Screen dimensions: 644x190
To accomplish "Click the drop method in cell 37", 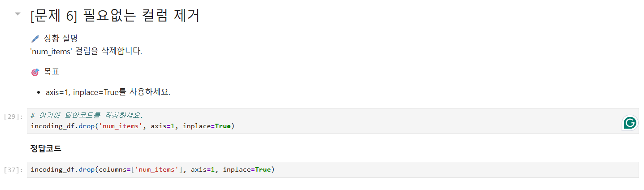I will point(86,170).
